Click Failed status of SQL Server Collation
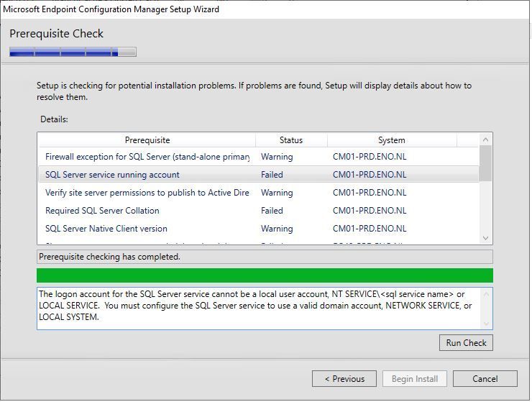This screenshot has width=532, height=402. click(x=272, y=211)
